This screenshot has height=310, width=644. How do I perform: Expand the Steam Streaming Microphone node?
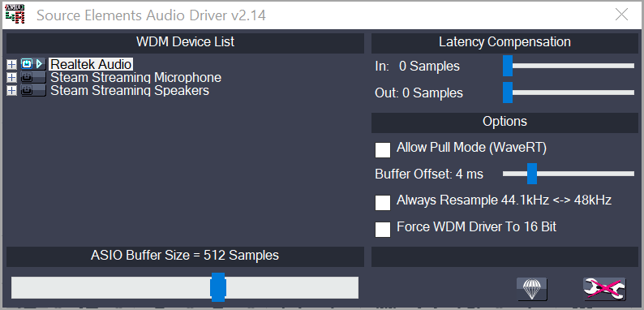click(x=12, y=78)
